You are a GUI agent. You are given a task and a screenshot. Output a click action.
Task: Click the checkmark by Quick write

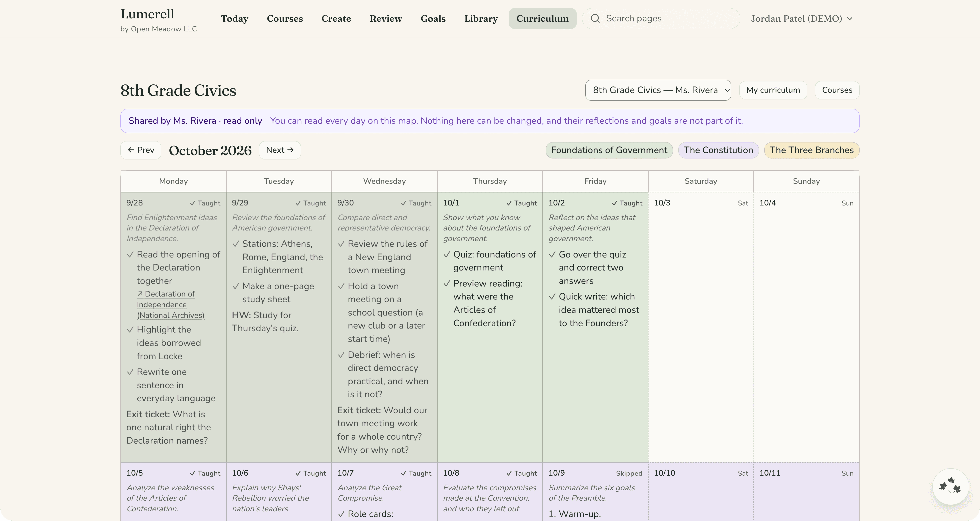pyautogui.click(x=552, y=297)
